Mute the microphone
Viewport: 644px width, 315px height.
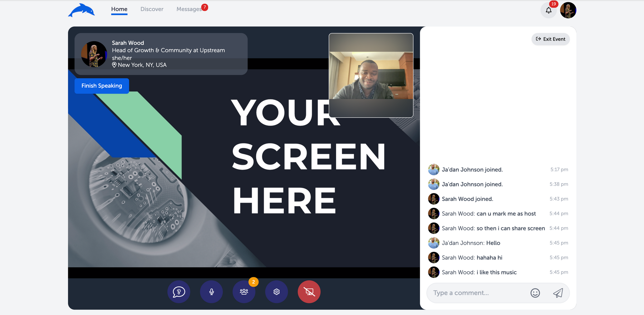pos(212,292)
